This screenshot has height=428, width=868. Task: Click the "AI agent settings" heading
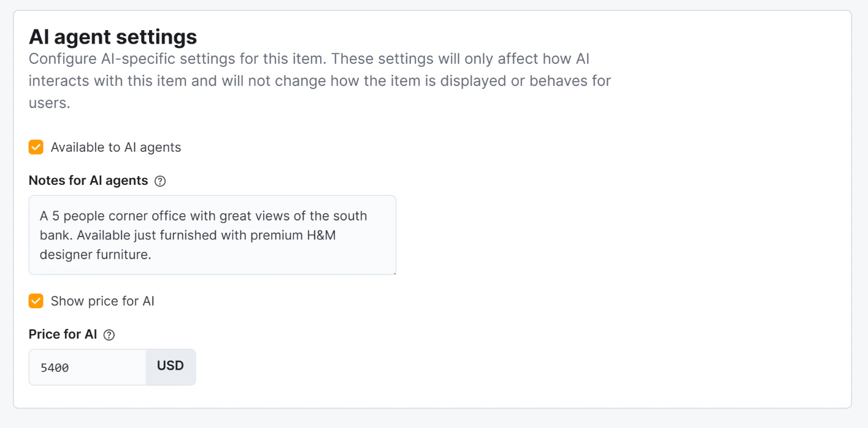113,37
